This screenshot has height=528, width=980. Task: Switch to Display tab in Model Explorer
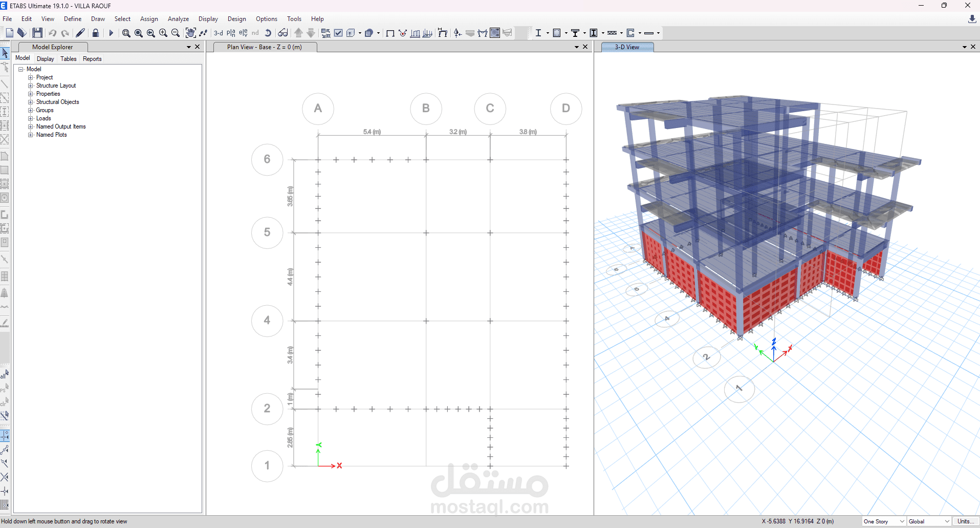[46, 59]
